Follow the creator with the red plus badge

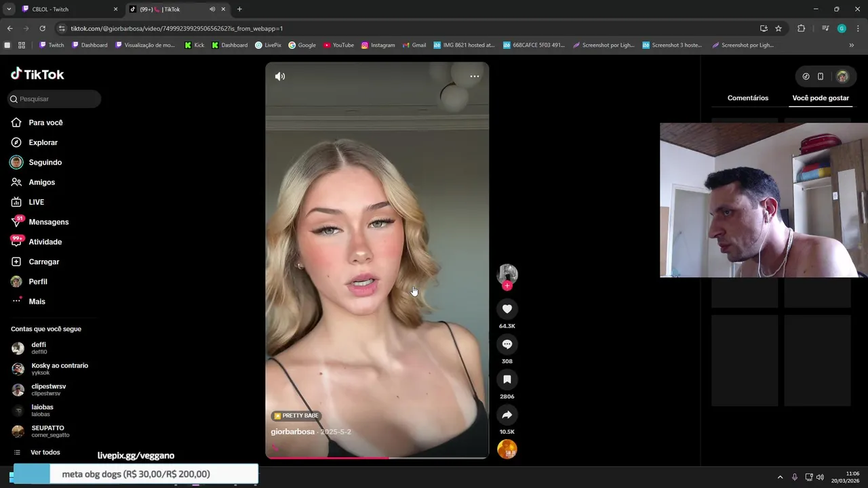[x=507, y=285]
